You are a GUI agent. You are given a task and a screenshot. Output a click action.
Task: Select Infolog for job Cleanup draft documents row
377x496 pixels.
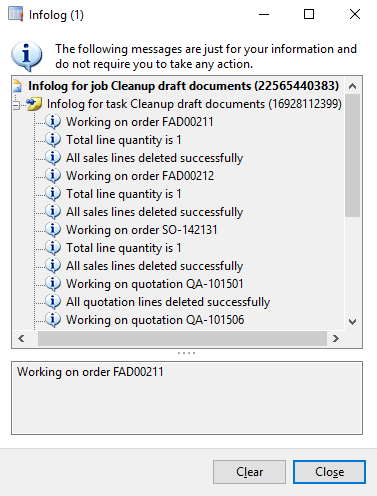click(183, 86)
